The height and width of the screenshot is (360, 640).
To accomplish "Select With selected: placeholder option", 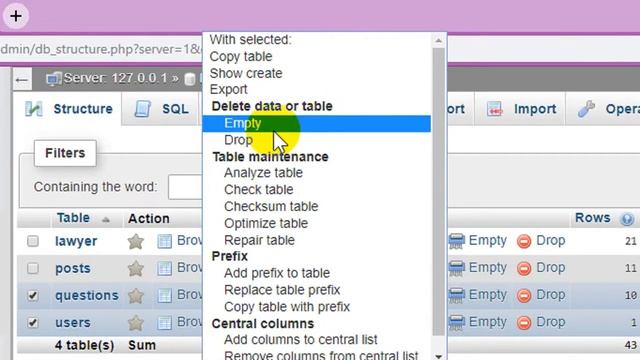I will pos(316,40).
